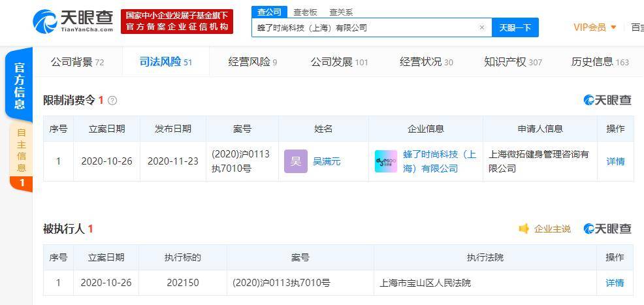Submit search with 天眼一下 button
Viewport: 644px width, 305px height.
[515, 27]
